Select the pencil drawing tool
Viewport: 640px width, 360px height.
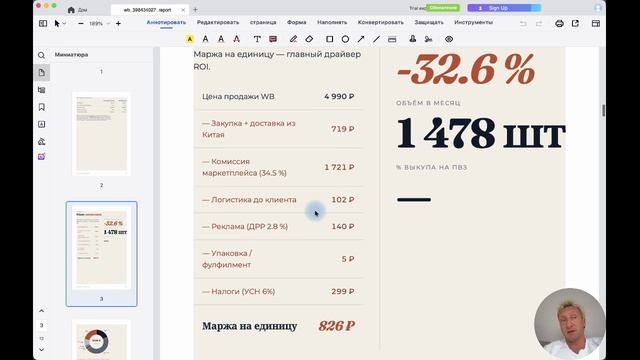(x=293, y=39)
